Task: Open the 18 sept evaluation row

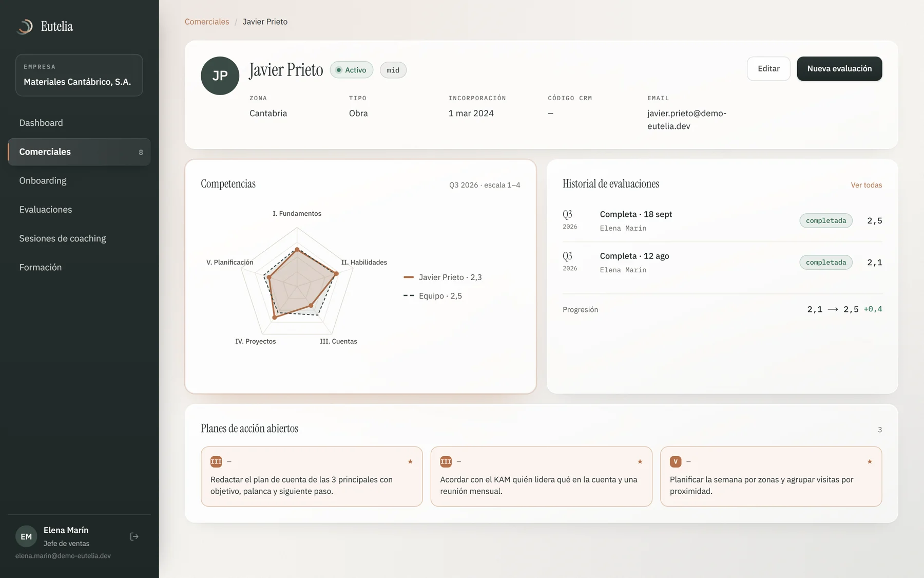Action: pyautogui.click(x=722, y=221)
